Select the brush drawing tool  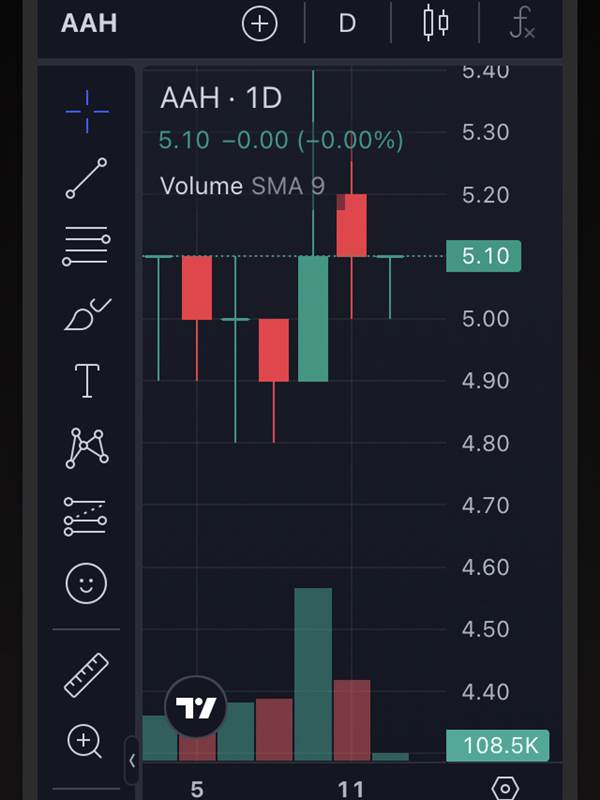87,314
